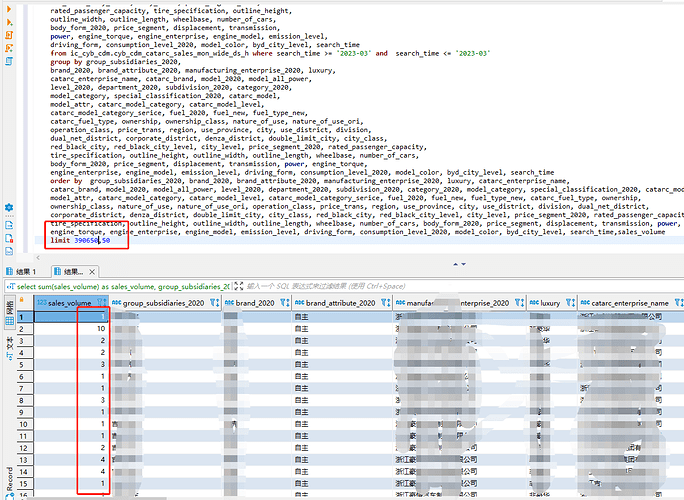The image size is (684, 500).
Task: Run the SQL script icon
Action: tap(9, 35)
